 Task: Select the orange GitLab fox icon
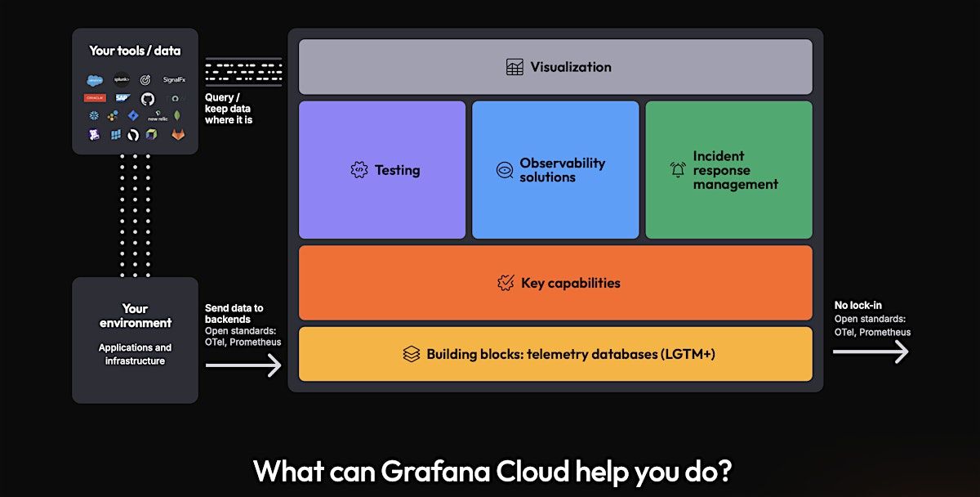tap(177, 134)
